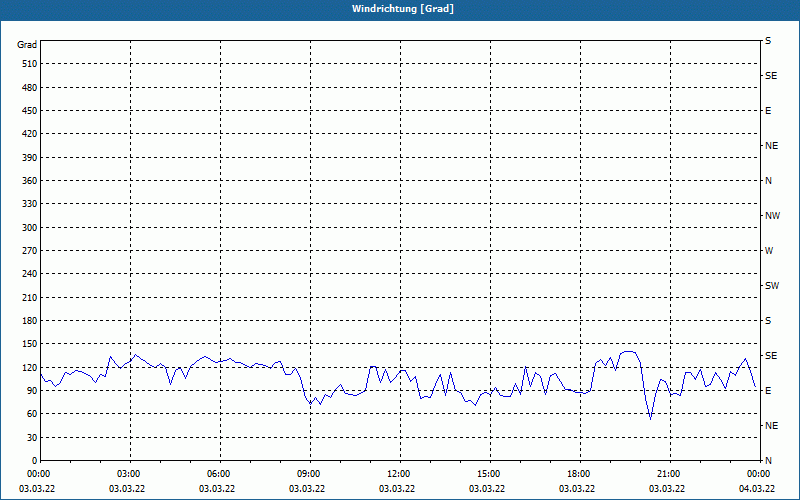
Task: Click the y-axis value "510"
Action: [30, 64]
